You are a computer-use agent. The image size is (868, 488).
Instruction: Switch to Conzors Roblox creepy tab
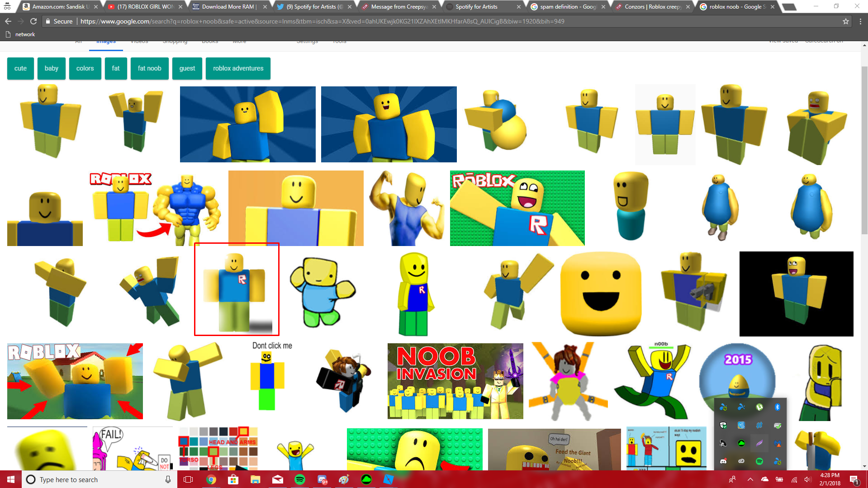click(x=652, y=7)
